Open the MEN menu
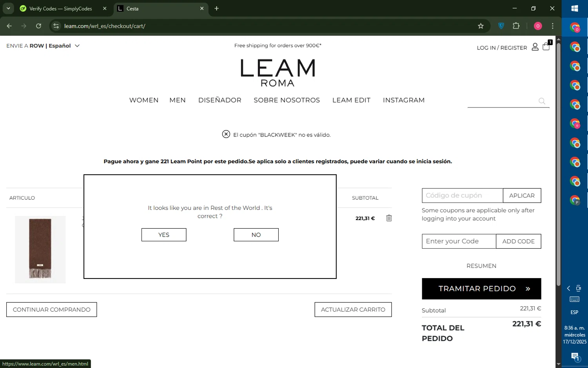Viewport: 588px width, 368px height. pyautogui.click(x=178, y=100)
